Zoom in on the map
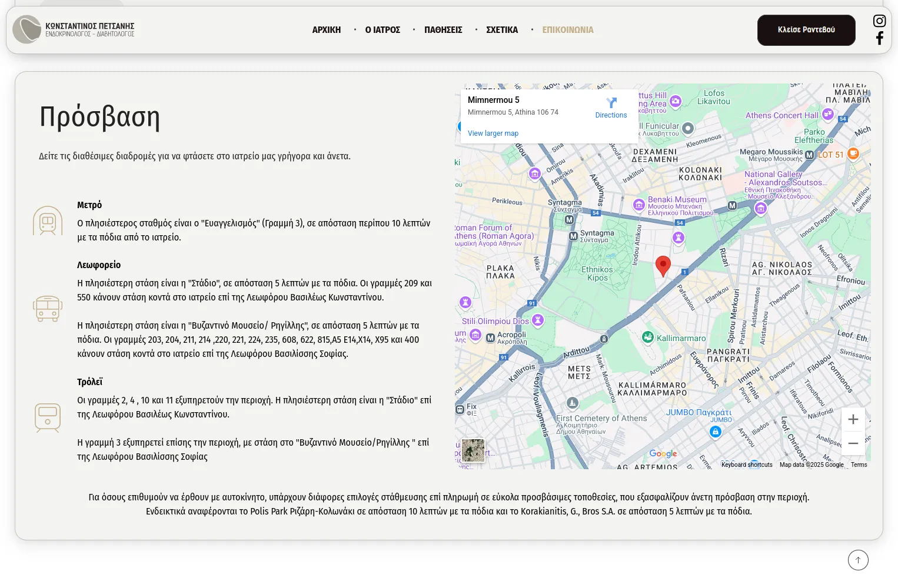Screen dimensions: 898x588 853,419
